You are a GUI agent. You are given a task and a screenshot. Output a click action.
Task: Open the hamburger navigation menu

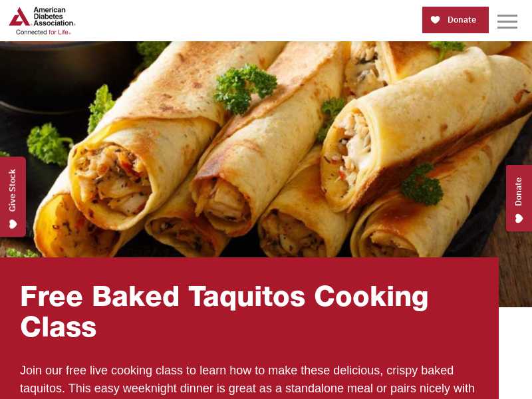[507, 21]
